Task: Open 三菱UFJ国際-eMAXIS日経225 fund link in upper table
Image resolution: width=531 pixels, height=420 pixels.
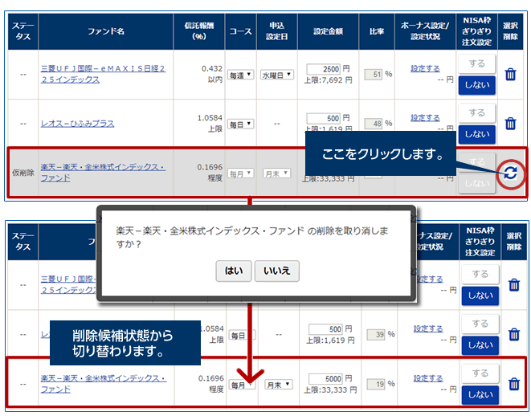Action: click(x=103, y=74)
